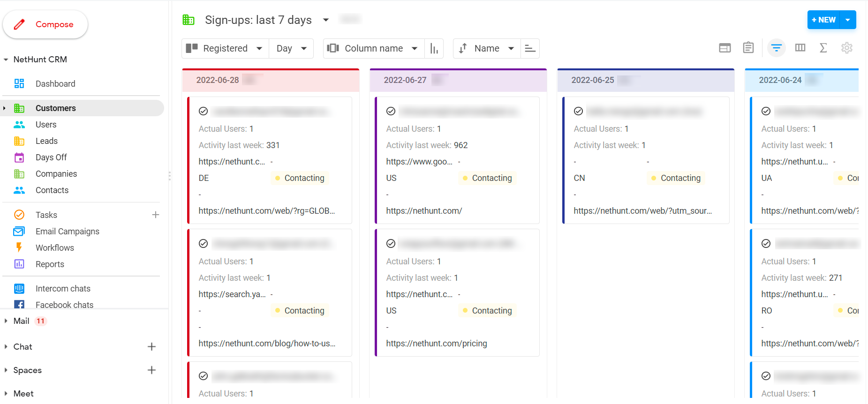Go to Email Campaigns in sidebar
The height and width of the screenshot is (404, 868).
pos(67,232)
